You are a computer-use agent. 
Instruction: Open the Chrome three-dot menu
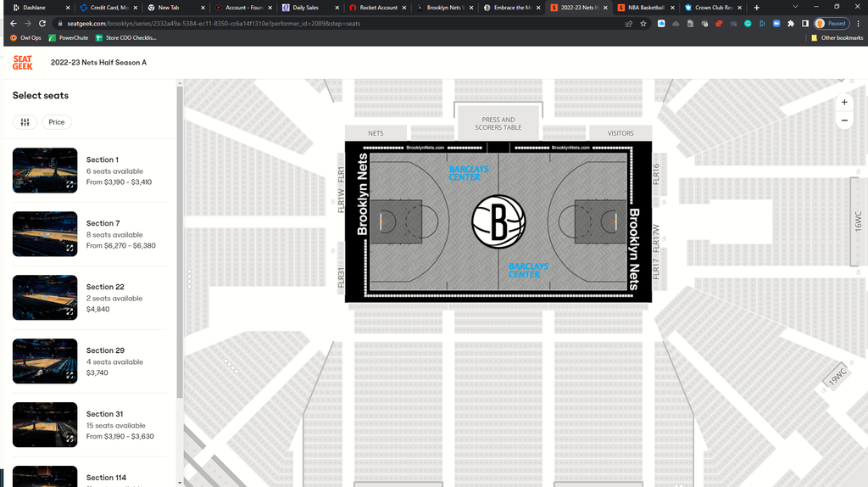857,24
